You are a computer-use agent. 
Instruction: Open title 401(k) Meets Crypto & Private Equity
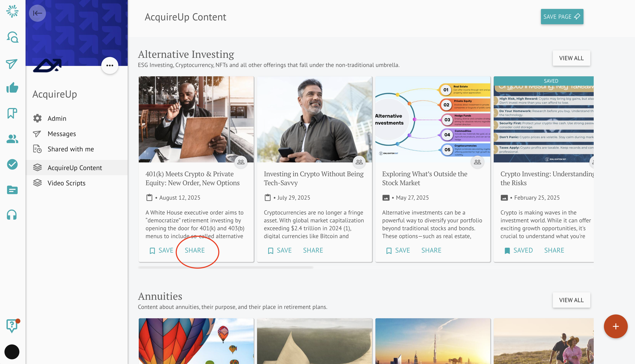coord(193,178)
